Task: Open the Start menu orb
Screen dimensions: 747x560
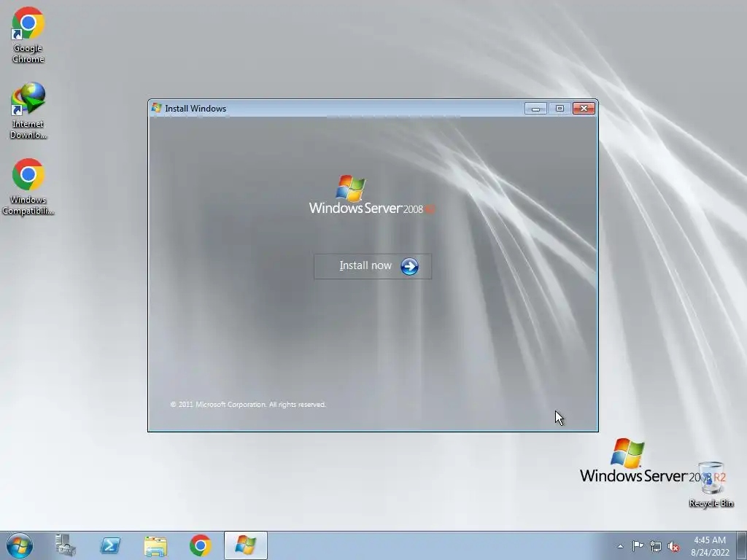Action: tap(20, 545)
